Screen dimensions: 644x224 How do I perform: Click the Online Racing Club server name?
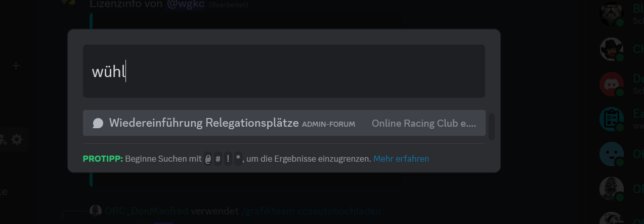(x=424, y=123)
